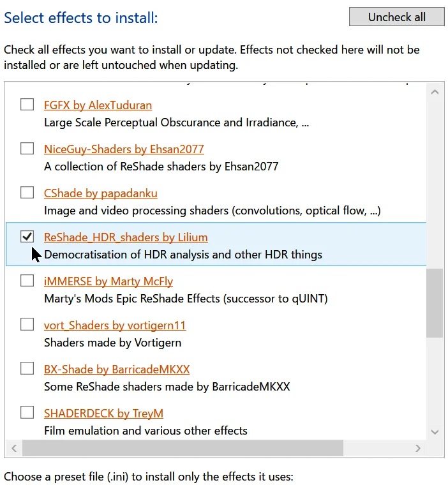448x485 pixels.
Task: Open the SHADERDECK by TreyM link
Action: point(103,414)
